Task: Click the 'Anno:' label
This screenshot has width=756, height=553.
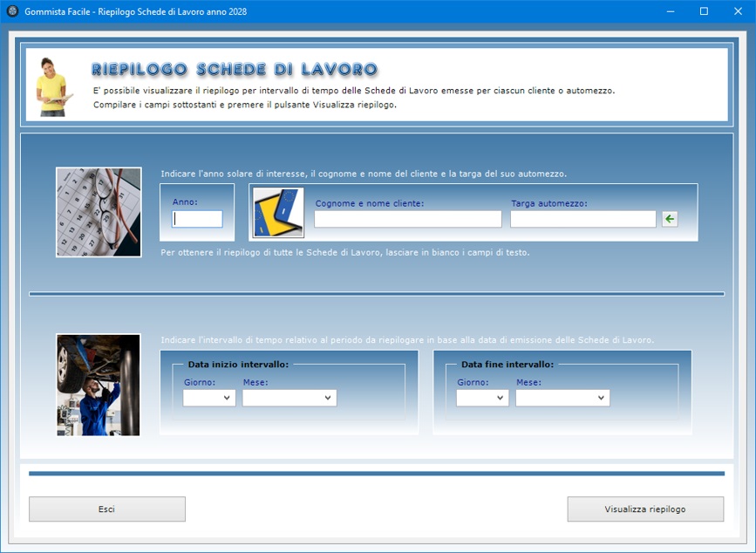Action: [185, 202]
